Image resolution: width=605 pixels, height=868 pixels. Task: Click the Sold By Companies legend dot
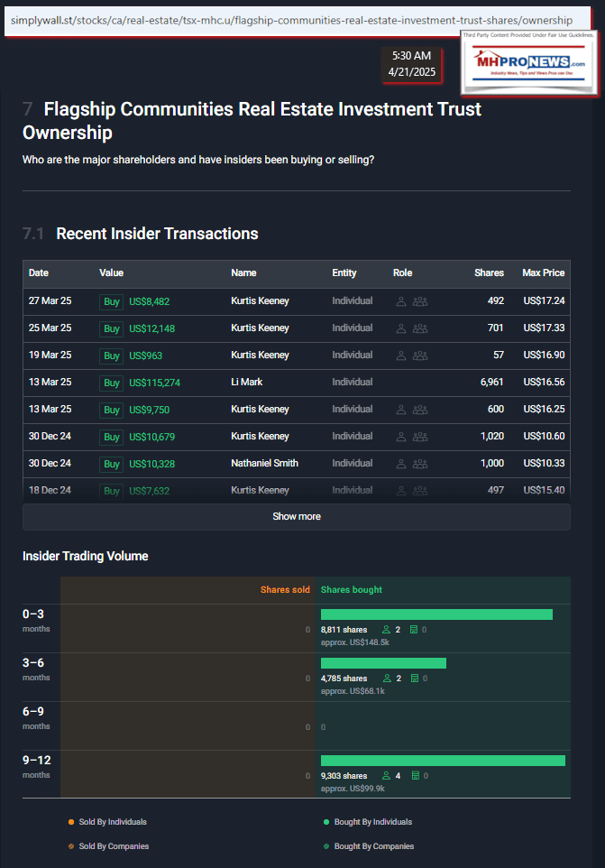point(71,846)
